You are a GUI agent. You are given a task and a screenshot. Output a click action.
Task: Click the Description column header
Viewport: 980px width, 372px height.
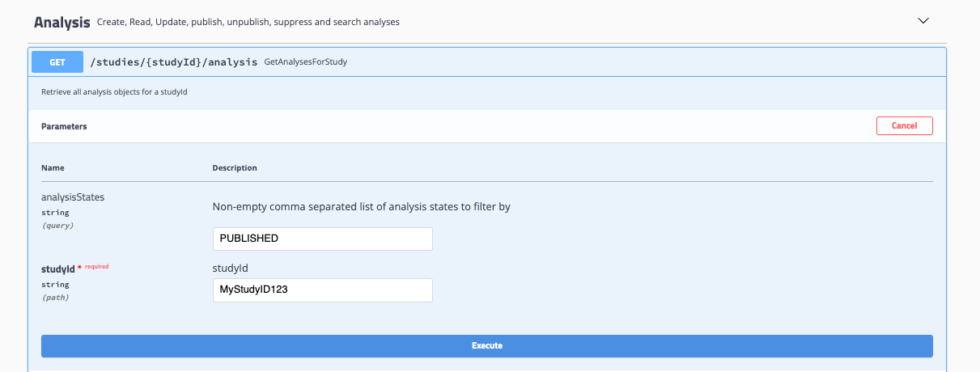(235, 168)
